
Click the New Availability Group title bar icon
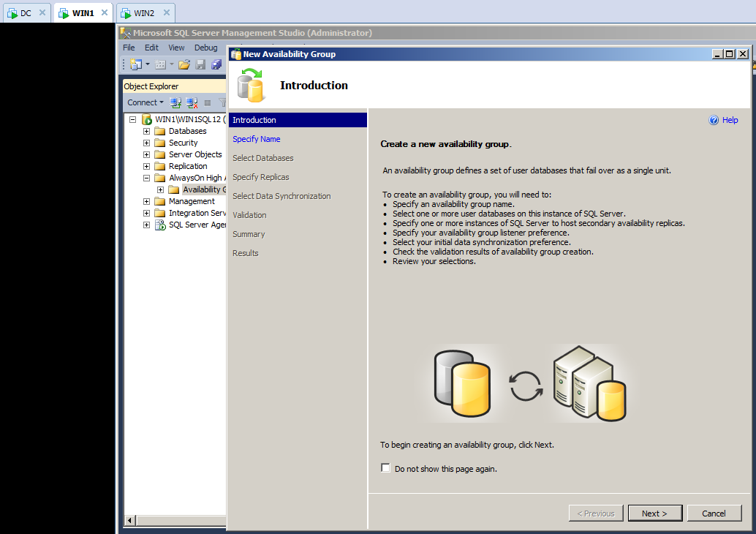(x=235, y=54)
